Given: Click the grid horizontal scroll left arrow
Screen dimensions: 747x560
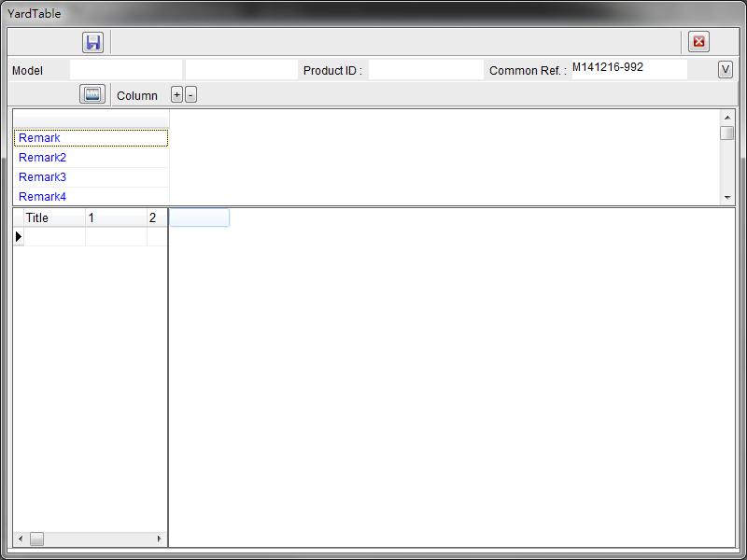Looking at the screenshot, I should 20,539.
